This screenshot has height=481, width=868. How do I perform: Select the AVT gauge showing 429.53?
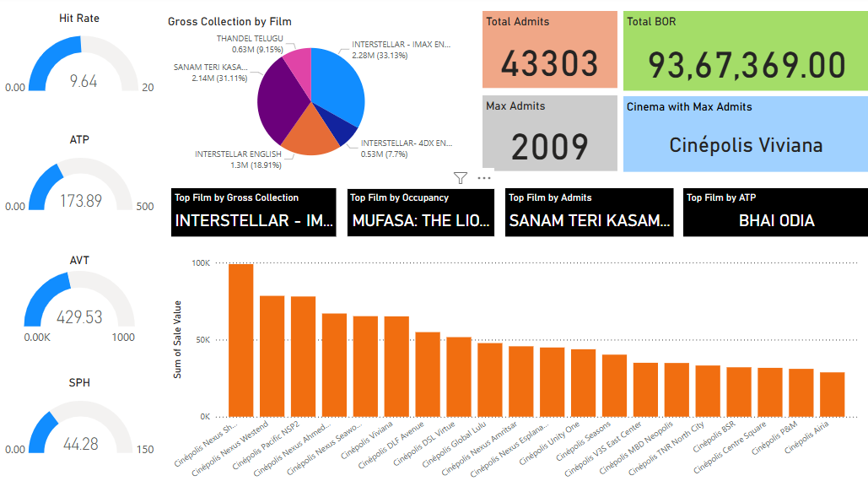[79, 299]
